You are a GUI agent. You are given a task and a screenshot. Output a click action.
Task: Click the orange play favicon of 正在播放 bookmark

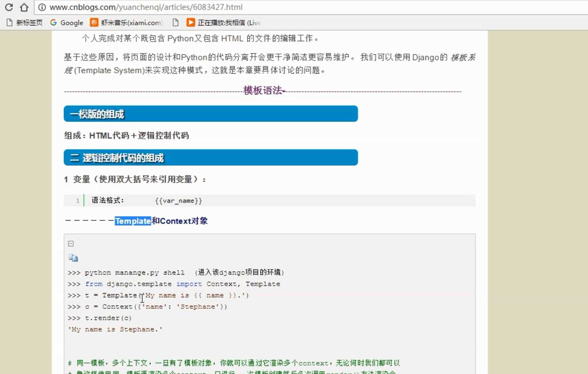(190, 22)
